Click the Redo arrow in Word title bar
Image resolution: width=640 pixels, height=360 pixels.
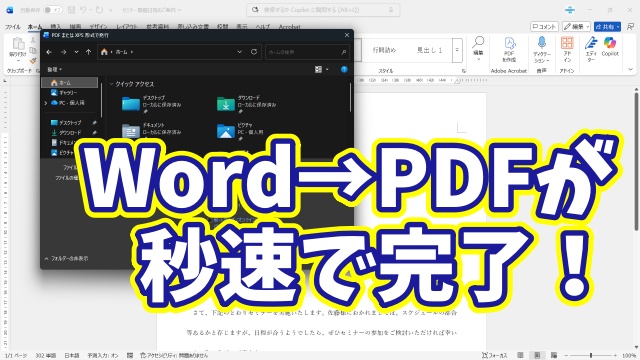tap(99, 9)
